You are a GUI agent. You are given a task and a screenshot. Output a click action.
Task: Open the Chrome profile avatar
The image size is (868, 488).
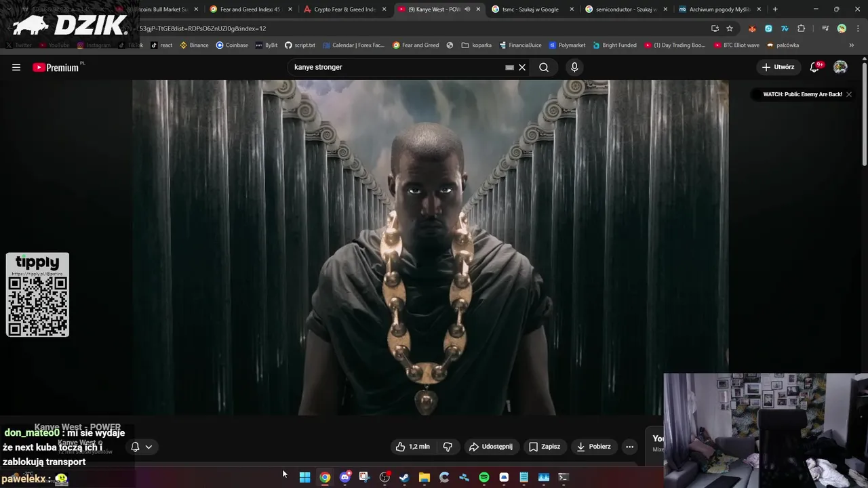[842, 28]
